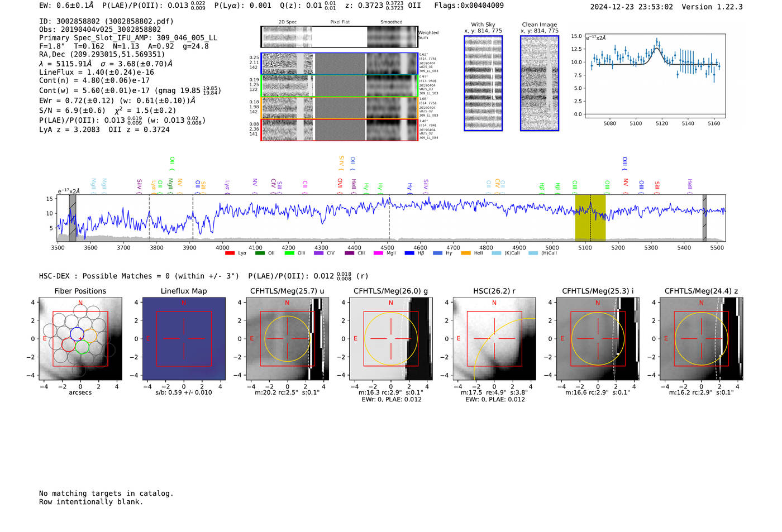Select the blue-outlined 2D fiber spectrum row
Viewport: 782px width, 532px height.
click(339, 64)
